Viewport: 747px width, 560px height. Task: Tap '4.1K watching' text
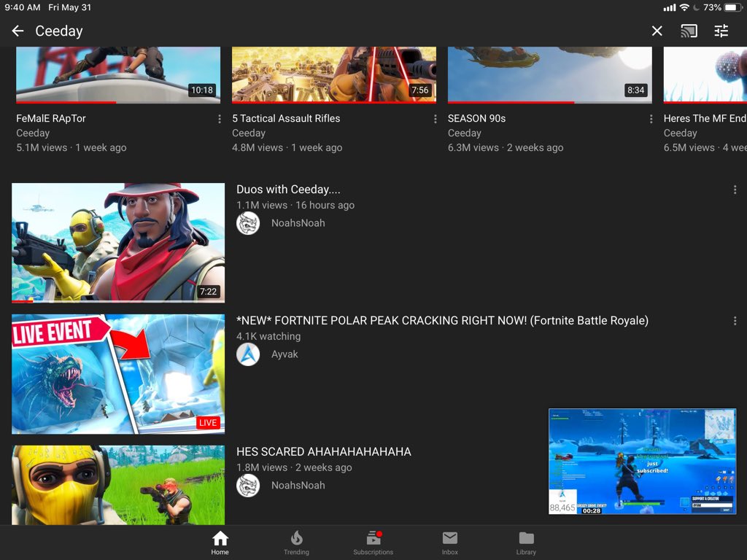click(268, 336)
